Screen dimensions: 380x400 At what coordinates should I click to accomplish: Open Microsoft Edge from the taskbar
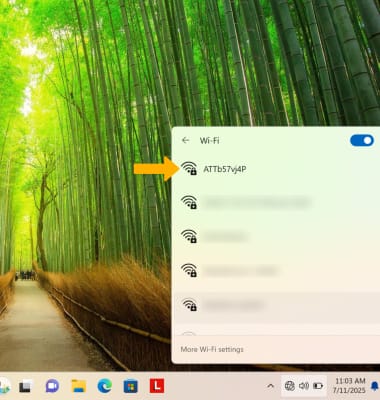coord(105,386)
